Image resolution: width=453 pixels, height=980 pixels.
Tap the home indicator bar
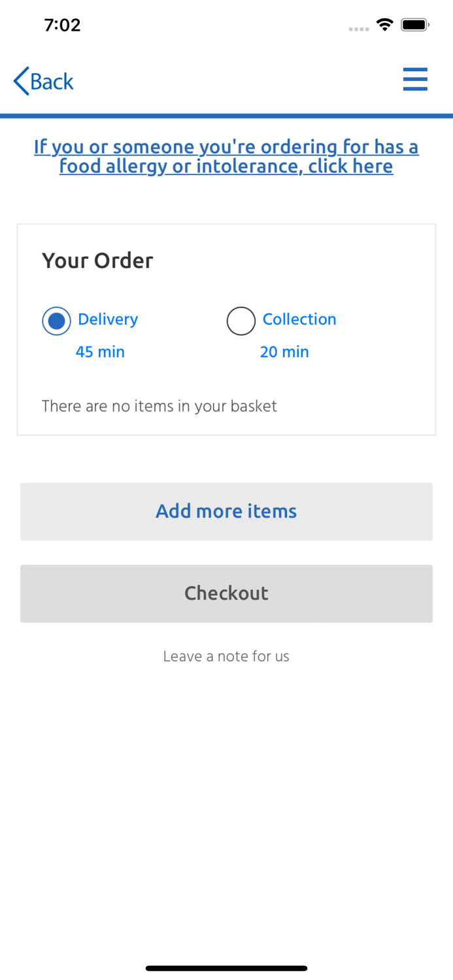point(226,968)
